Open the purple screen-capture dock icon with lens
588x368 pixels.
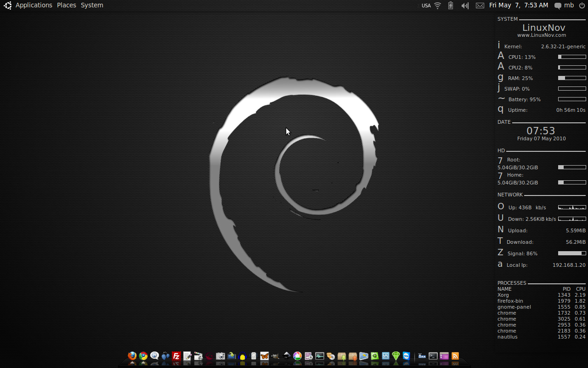(x=309, y=356)
